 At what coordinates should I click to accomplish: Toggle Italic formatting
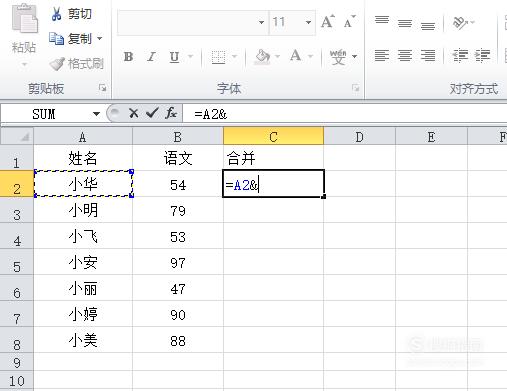pyautogui.click(x=151, y=57)
